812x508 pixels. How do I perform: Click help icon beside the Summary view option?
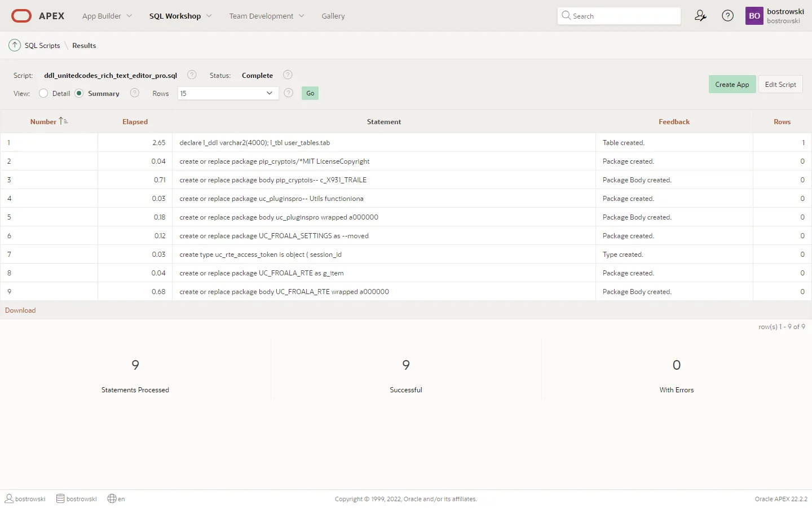tap(135, 93)
